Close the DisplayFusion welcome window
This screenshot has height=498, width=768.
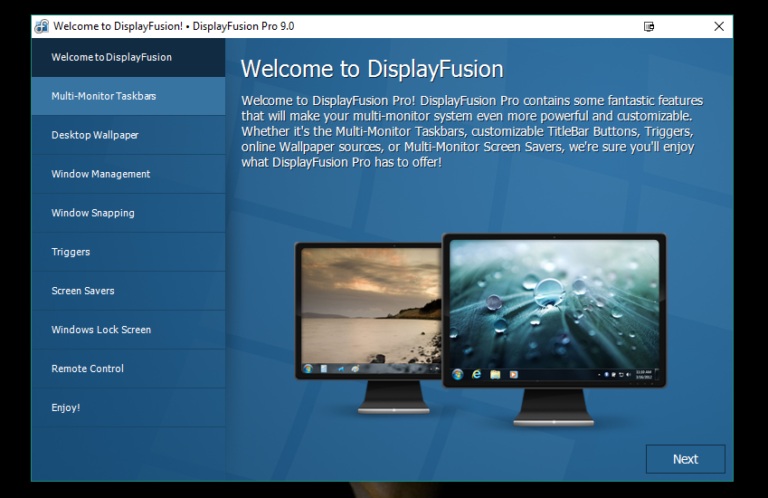tap(719, 26)
